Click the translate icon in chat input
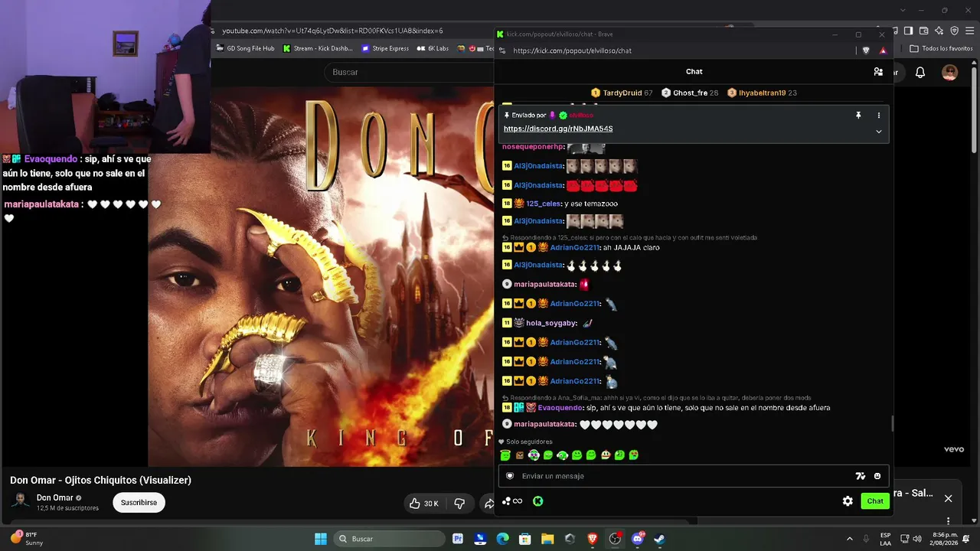Screen dimensions: 980x551 (861, 476)
